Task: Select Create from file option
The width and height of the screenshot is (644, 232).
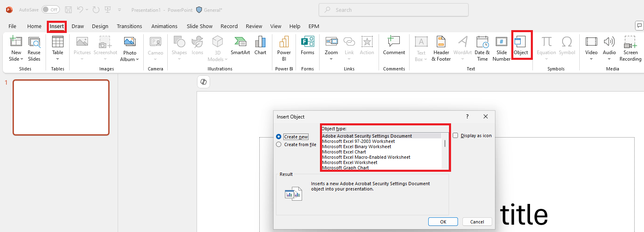Action: pos(296,144)
